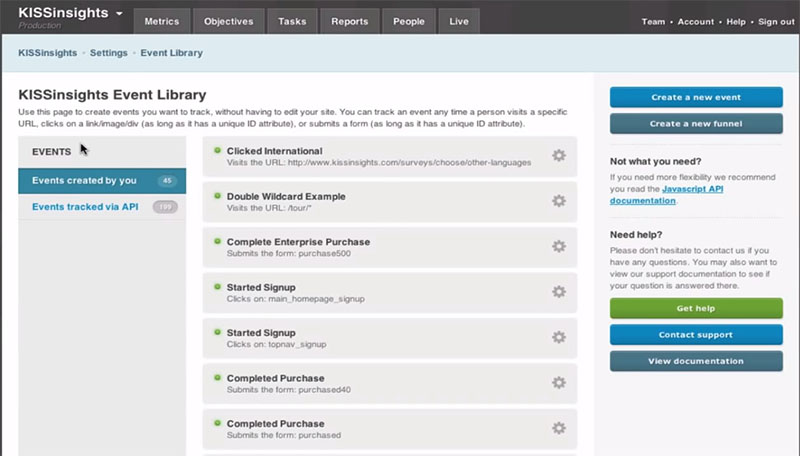The width and height of the screenshot is (800, 456).
Task: Click gear icon for Complete Enterprise Purchase
Action: (559, 246)
